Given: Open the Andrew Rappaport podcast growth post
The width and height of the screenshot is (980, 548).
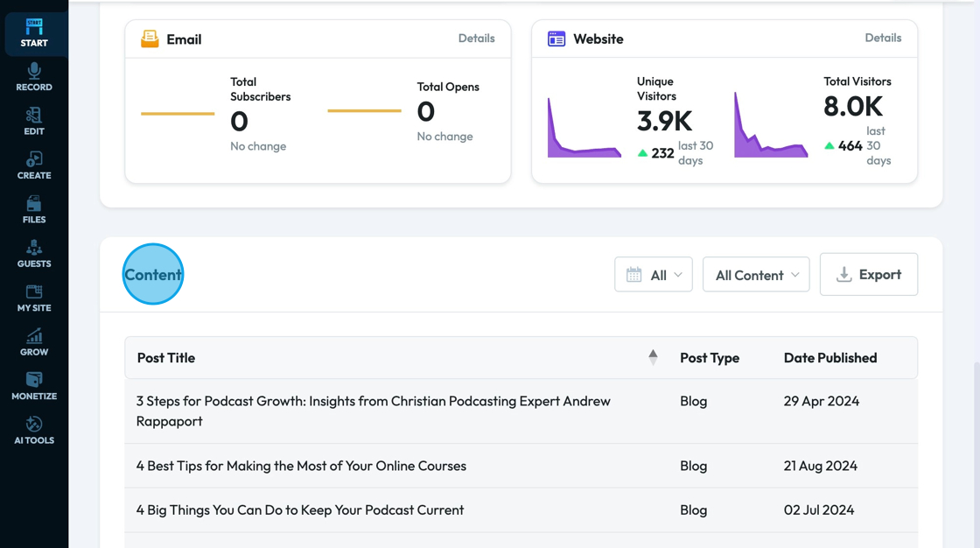Looking at the screenshot, I should [373, 411].
